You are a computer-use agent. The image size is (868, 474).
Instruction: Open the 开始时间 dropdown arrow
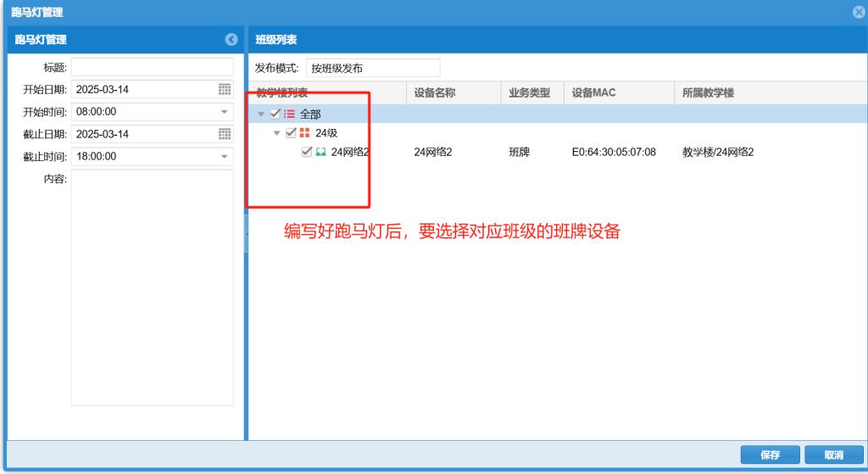click(224, 112)
